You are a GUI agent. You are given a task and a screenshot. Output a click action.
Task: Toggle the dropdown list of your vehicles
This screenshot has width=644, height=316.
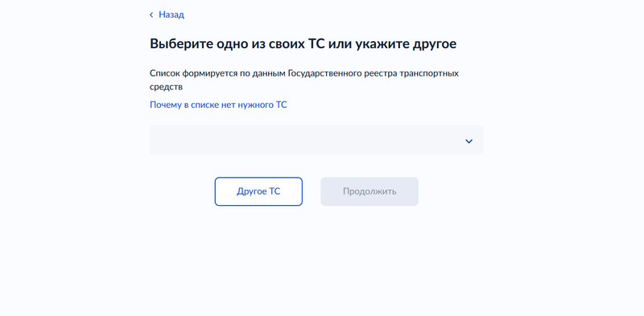point(469,142)
